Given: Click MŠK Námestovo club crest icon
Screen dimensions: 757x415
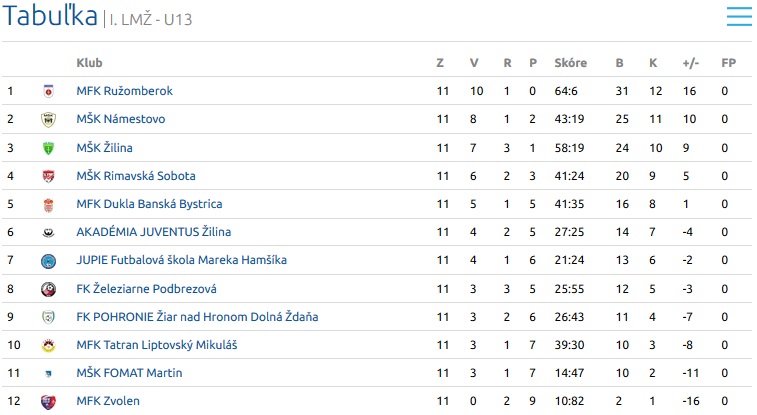Looking at the screenshot, I should tap(48, 120).
